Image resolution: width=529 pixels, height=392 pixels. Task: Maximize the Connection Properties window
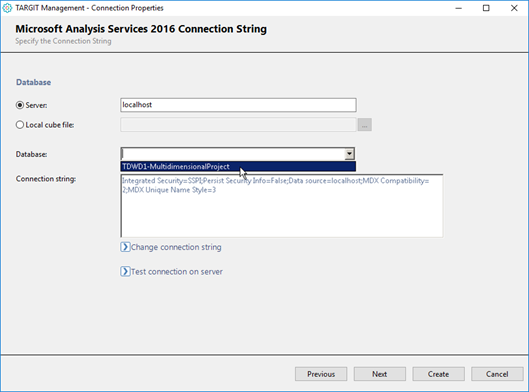pos(486,8)
